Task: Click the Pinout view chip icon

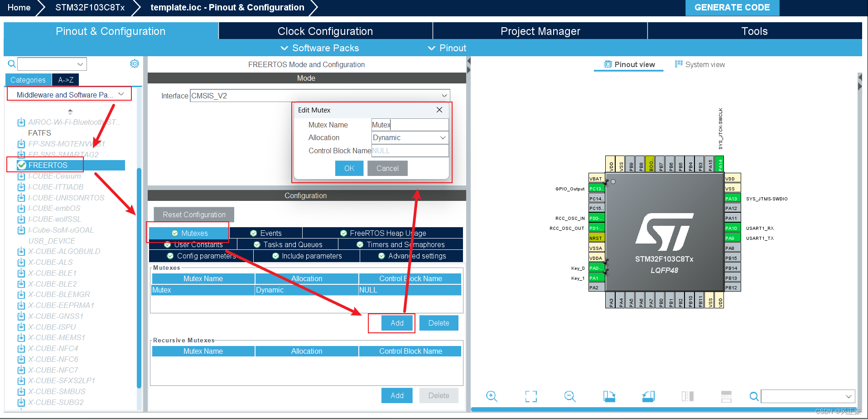Action: tap(608, 64)
